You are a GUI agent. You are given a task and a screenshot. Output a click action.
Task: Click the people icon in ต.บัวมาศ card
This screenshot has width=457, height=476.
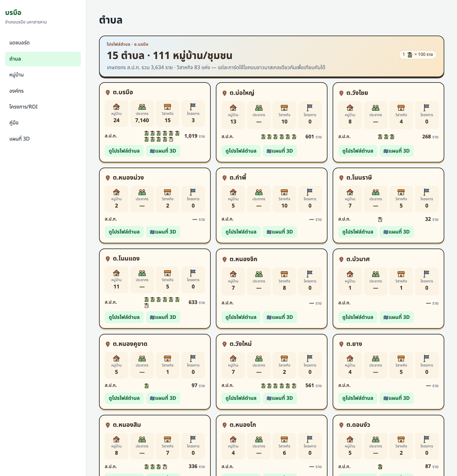click(x=376, y=274)
